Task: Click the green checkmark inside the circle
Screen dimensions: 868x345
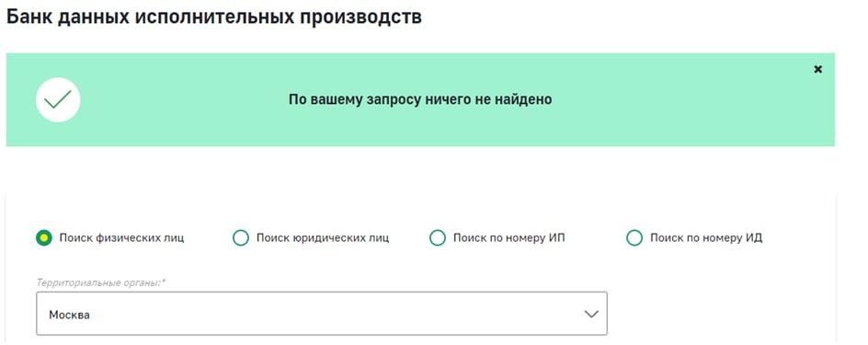Action: click(58, 99)
